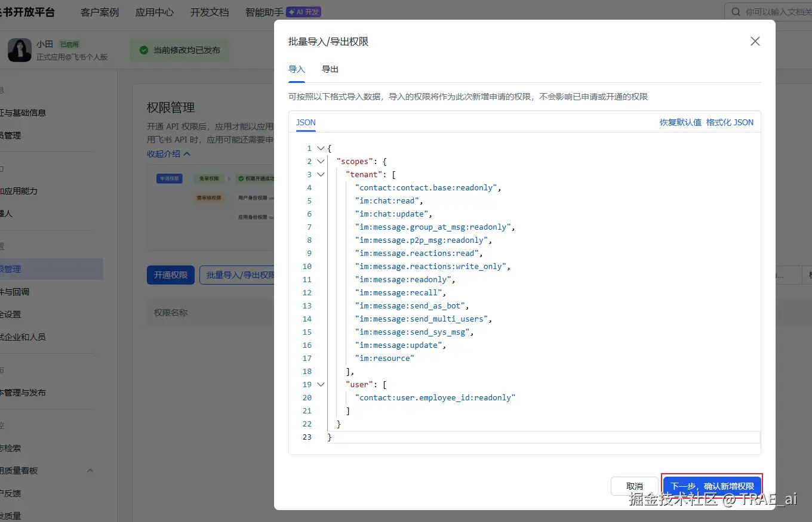Click the 已启用 status tag
The height and width of the screenshot is (522, 812).
(69, 44)
